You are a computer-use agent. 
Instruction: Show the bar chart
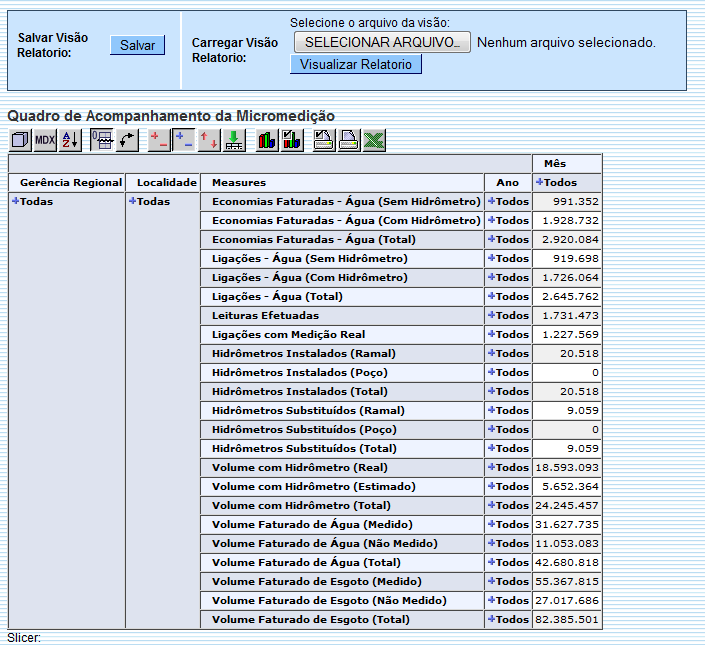267,140
